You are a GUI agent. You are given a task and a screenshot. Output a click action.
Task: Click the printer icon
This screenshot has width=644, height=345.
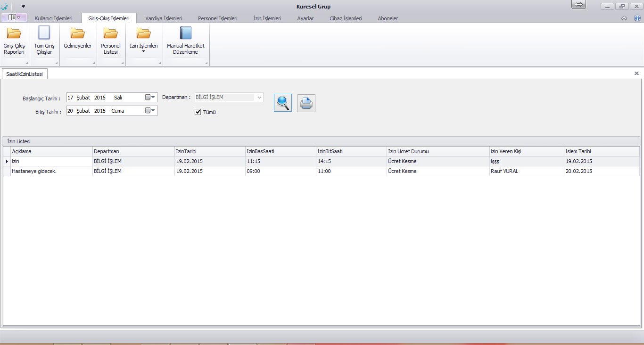point(306,103)
